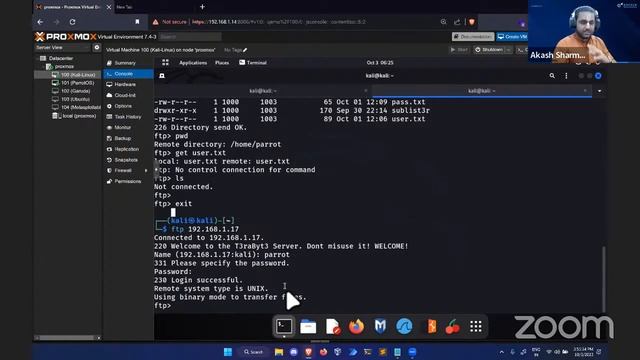Open the terminal three-dot menu
The width and height of the screenshot is (640, 360).
(566, 76)
